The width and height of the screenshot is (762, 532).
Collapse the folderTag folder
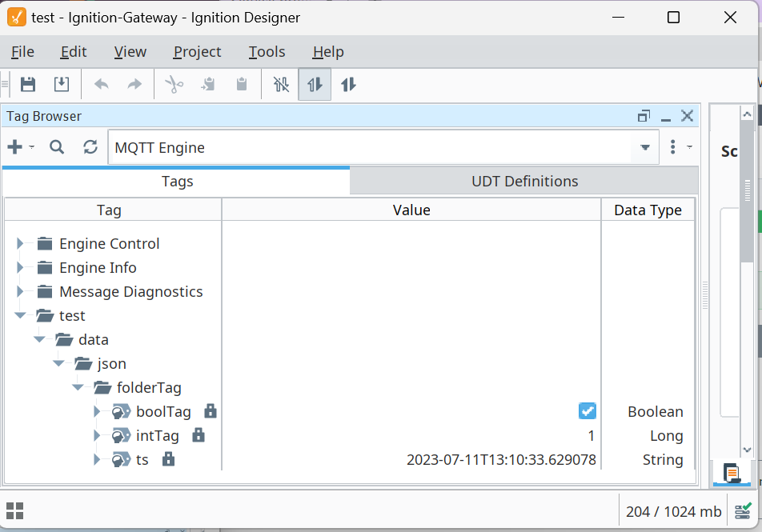[78, 387]
